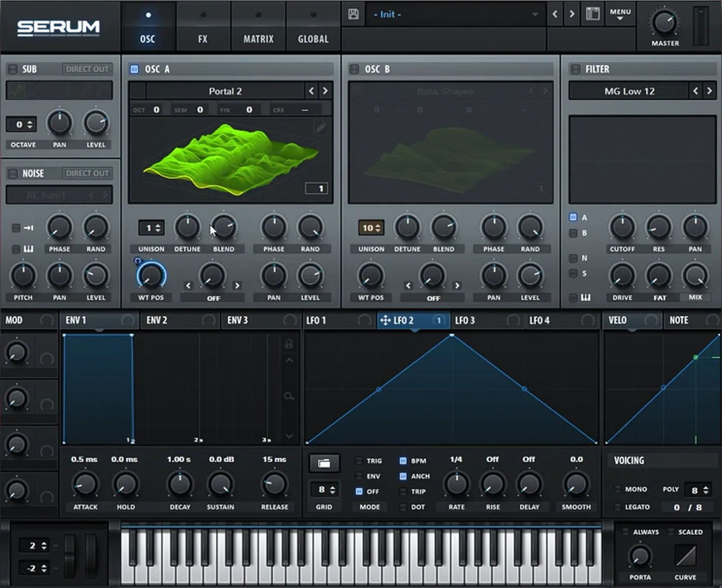Enable the SUB oscillator
Viewport: 722px width, 588px height.
point(12,69)
